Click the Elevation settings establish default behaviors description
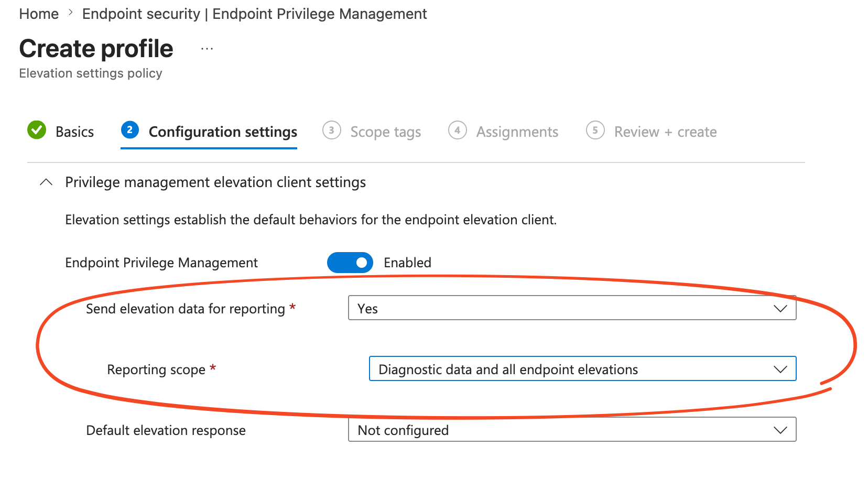This screenshot has width=868, height=479. pos(311,220)
